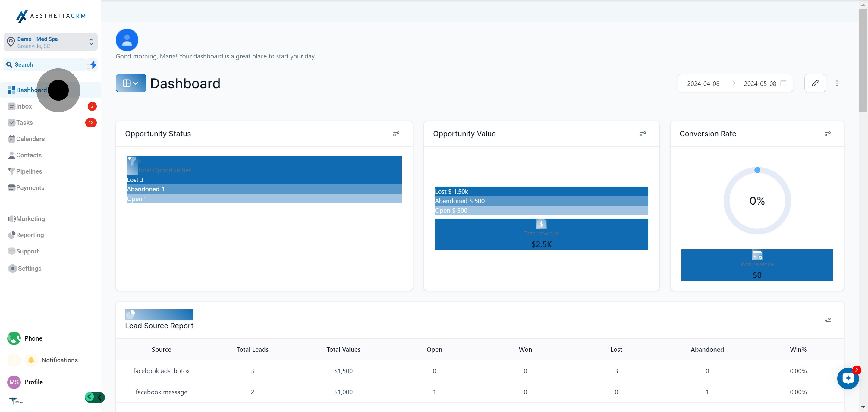Open Lead Source Report filter settings

click(827, 320)
